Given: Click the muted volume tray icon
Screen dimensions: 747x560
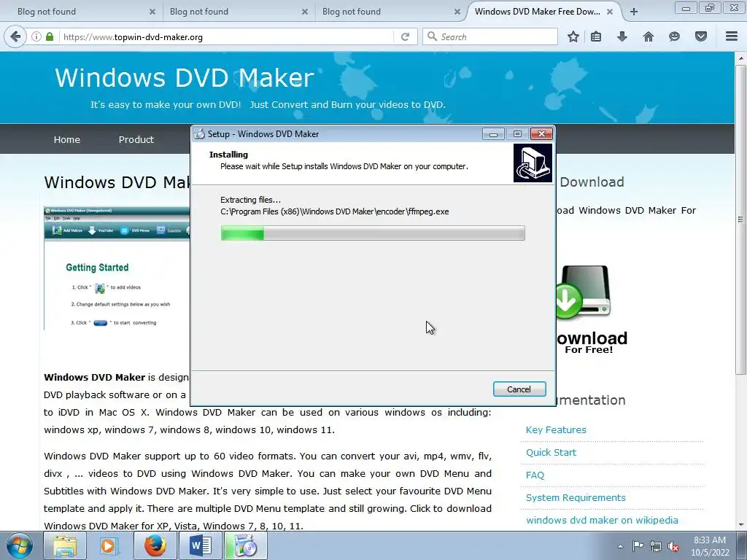Looking at the screenshot, I should [x=673, y=546].
